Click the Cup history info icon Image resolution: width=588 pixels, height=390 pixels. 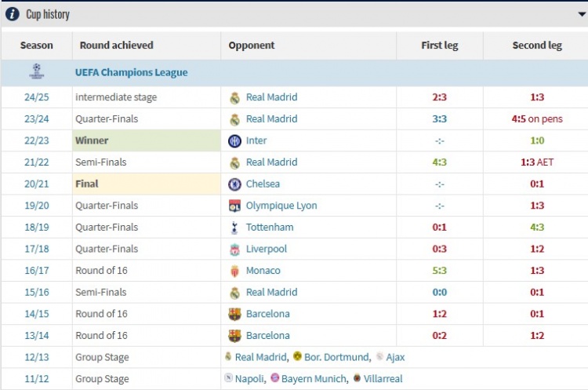[12, 14]
